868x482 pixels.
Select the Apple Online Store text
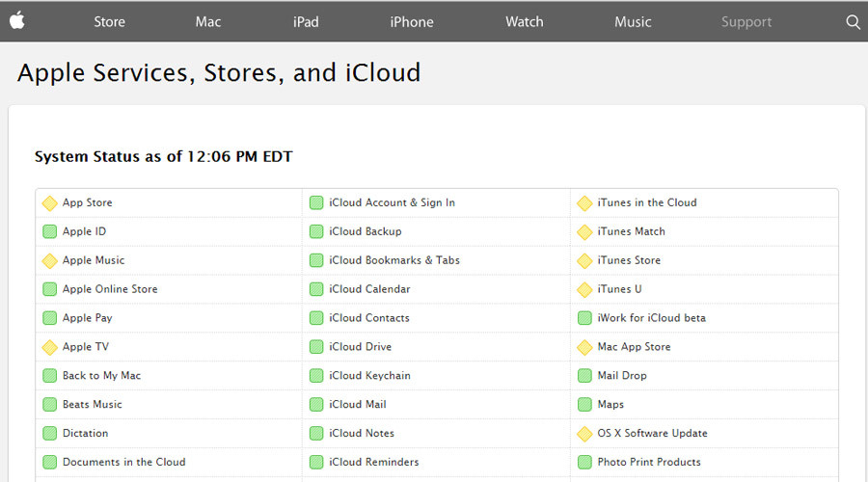click(x=110, y=289)
